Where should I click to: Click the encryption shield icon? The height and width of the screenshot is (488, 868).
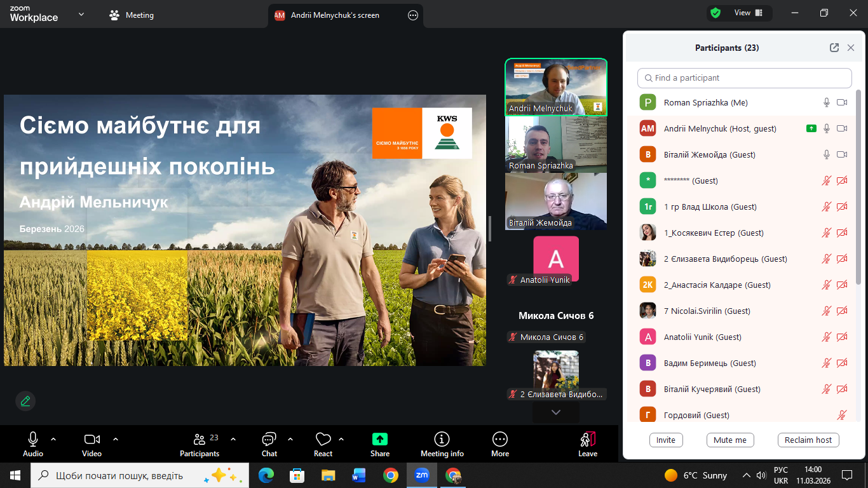[715, 13]
